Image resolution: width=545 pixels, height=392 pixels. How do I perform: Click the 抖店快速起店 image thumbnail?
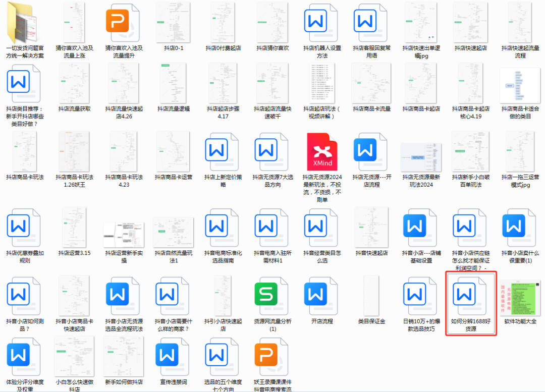[471, 22]
